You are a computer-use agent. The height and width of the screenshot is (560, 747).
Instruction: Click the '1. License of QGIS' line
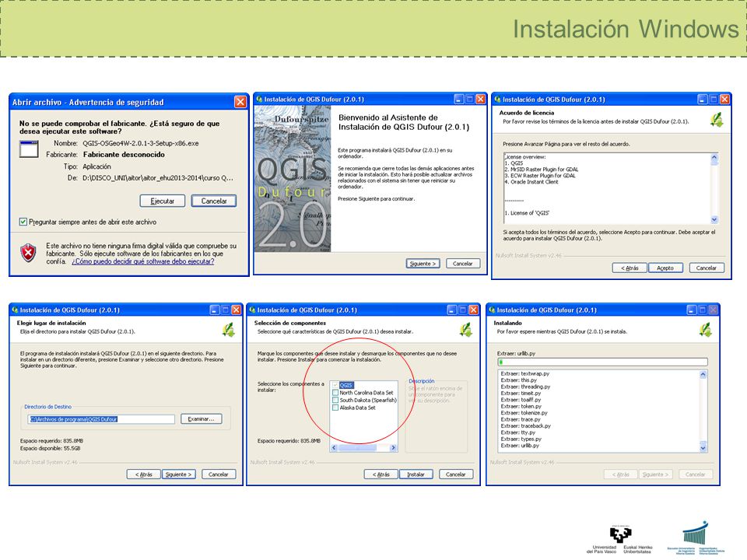527,213
